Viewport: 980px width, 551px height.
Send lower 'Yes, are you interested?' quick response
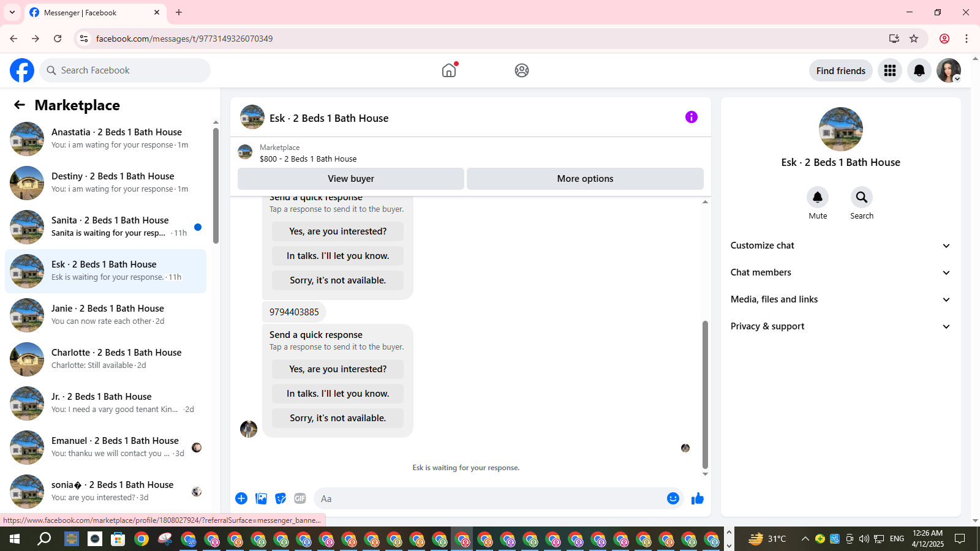pos(337,369)
